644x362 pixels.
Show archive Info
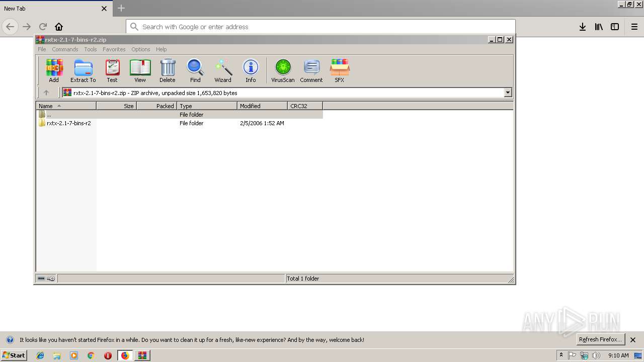(251, 70)
